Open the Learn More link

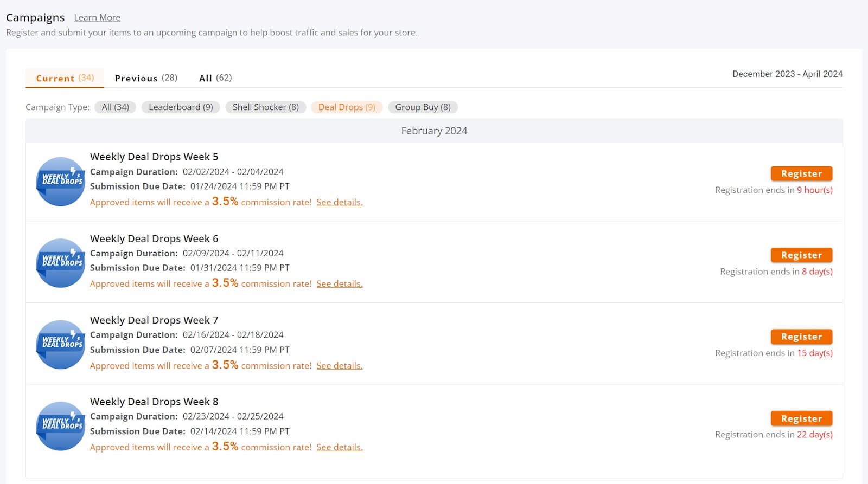(x=97, y=17)
